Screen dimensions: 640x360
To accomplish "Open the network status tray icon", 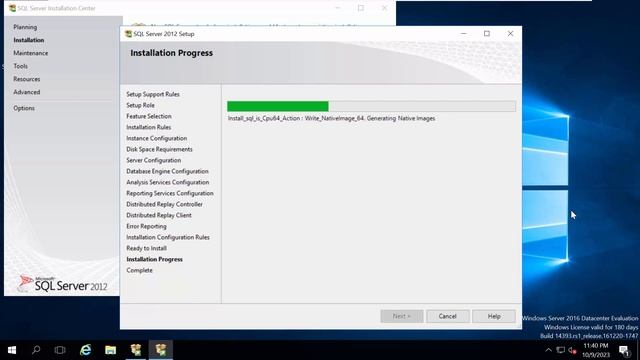I will [561, 350].
